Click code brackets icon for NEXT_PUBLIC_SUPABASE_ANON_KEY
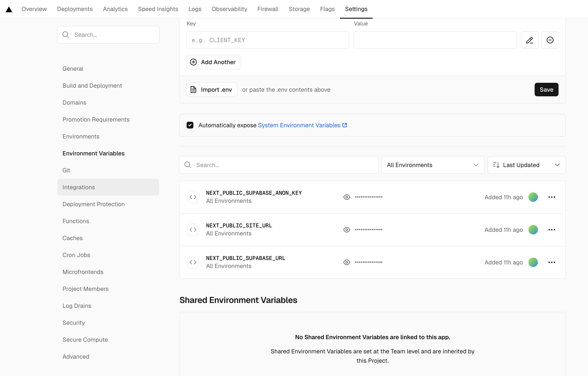 (193, 197)
